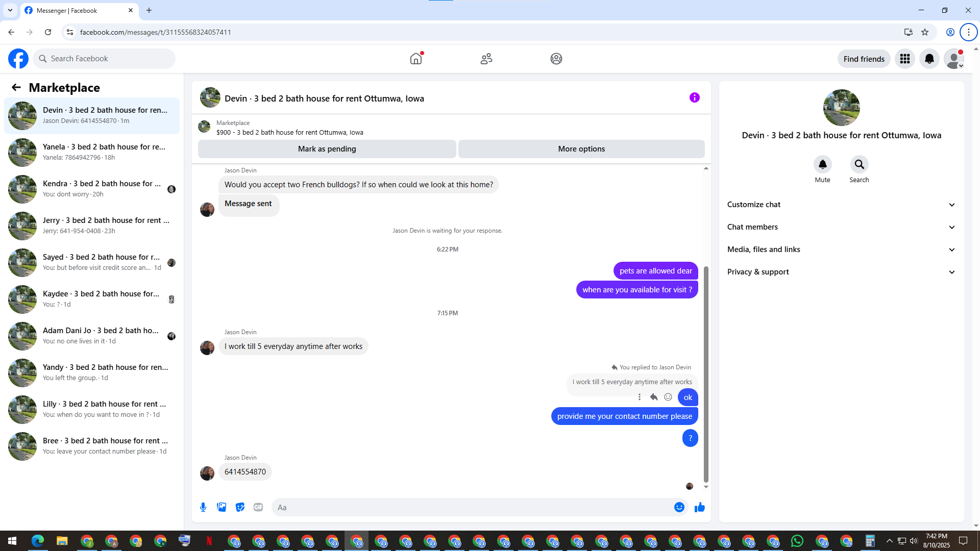980x551 pixels.
Task: Open the emoji picker in message box
Action: (x=679, y=507)
